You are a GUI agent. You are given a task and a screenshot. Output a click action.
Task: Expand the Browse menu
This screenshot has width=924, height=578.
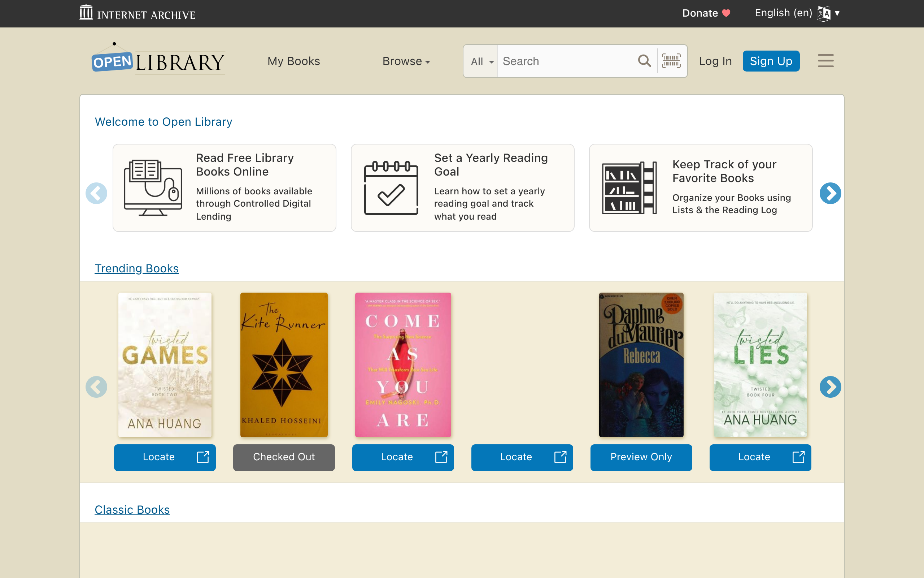[406, 61]
